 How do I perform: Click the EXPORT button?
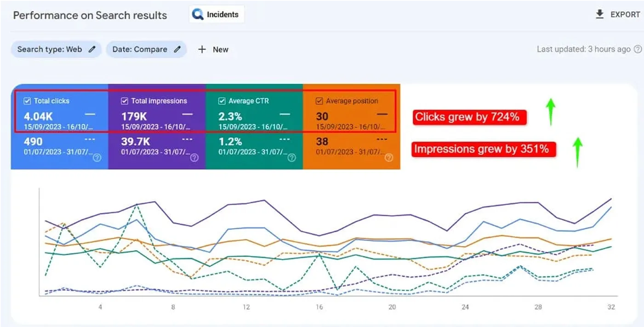[x=625, y=14]
